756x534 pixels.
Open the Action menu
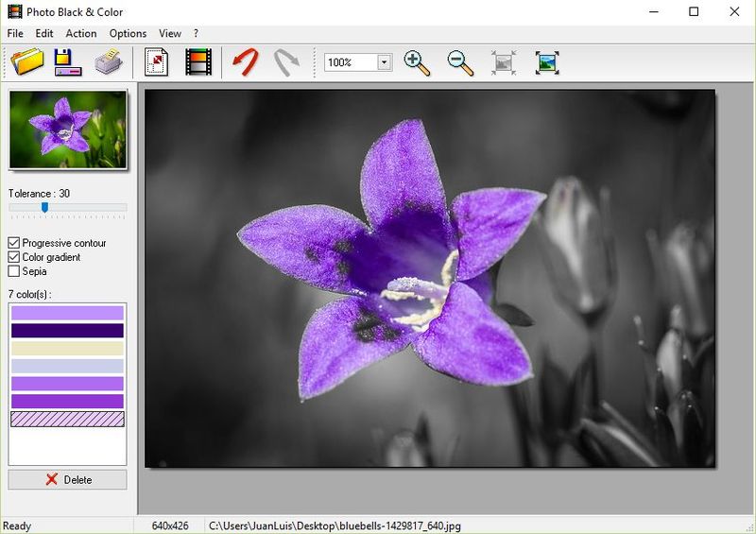pos(81,33)
